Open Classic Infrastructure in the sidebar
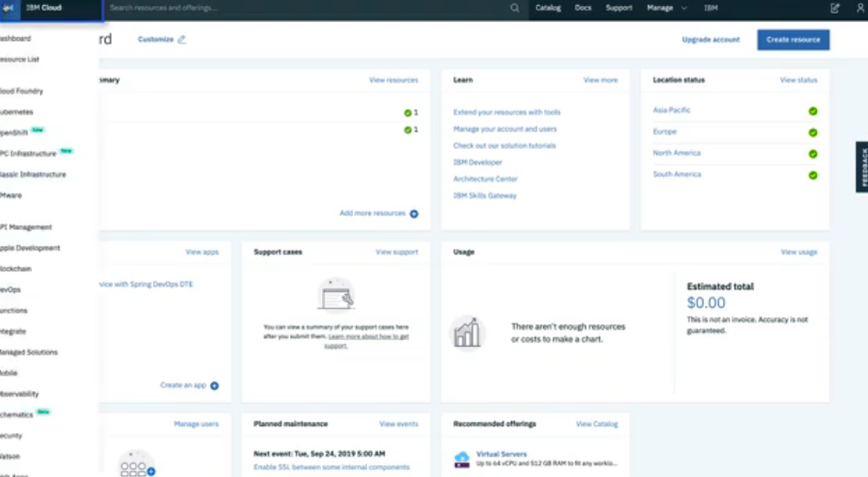This screenshot has width=868, height=477. pyautogui.click(x=33, y=174)
